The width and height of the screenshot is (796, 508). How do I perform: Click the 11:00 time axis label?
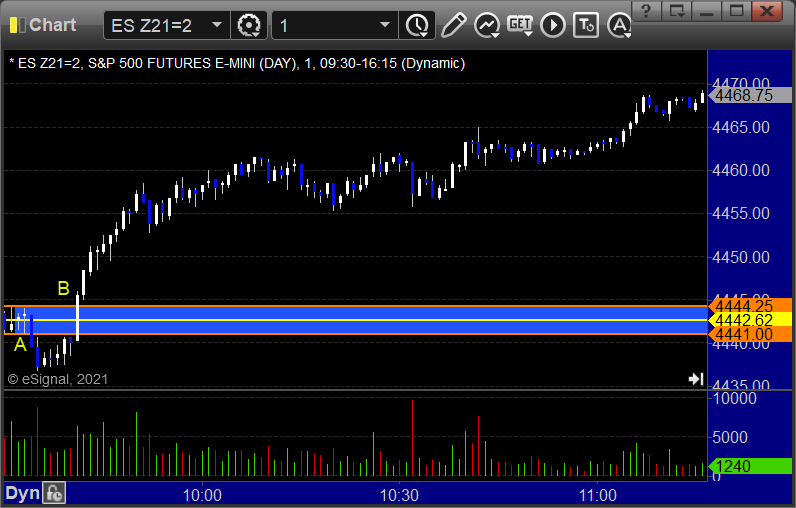pos(598,495)
